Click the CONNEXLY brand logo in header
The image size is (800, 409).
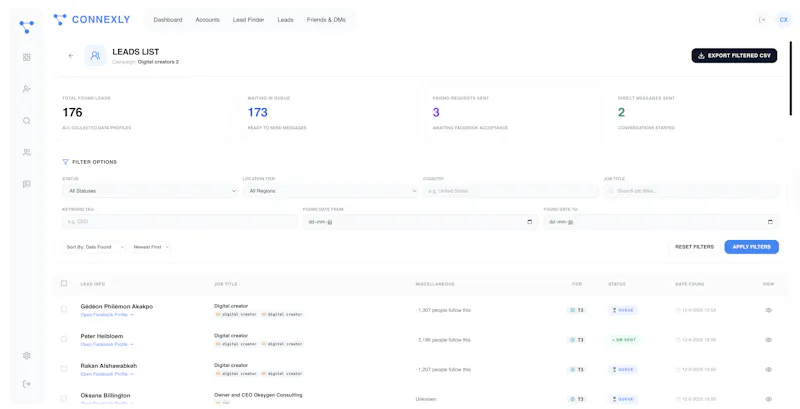pos(92,20)
